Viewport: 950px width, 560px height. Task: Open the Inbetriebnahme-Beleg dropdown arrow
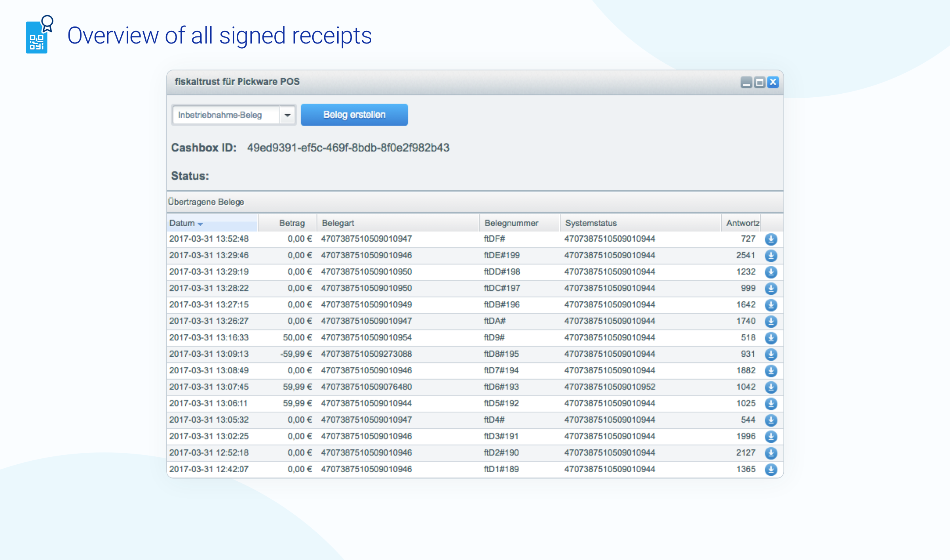[288, 115]
